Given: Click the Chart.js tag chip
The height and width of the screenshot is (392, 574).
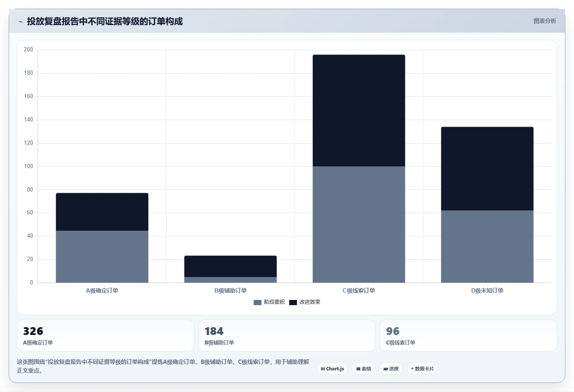Looking at the screenshot, I should [x=332, y=369].
